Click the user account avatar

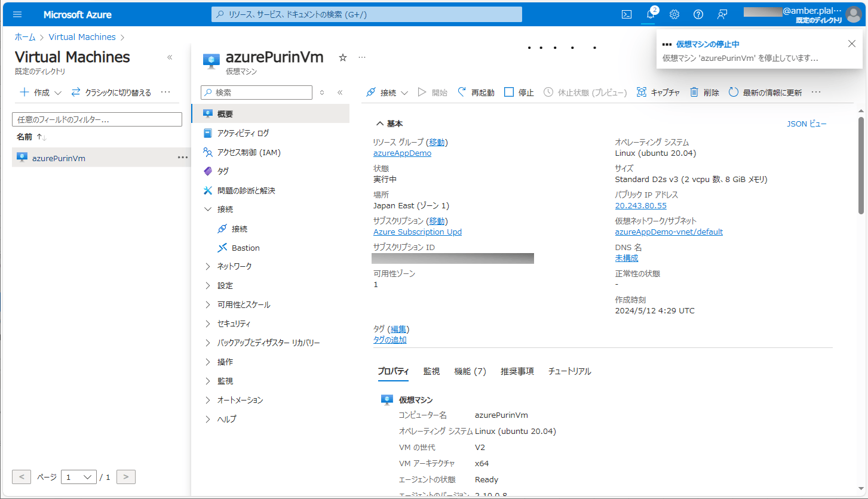[x=854, y=14]
